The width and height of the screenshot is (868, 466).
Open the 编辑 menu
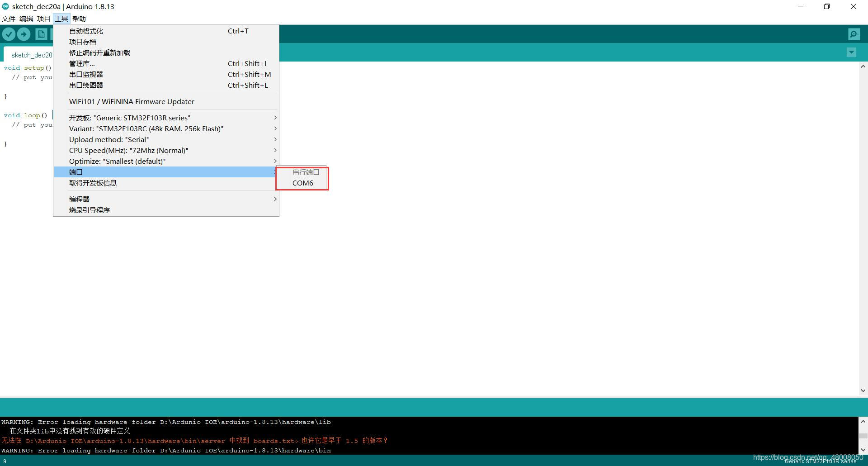[x=26, y=19]
